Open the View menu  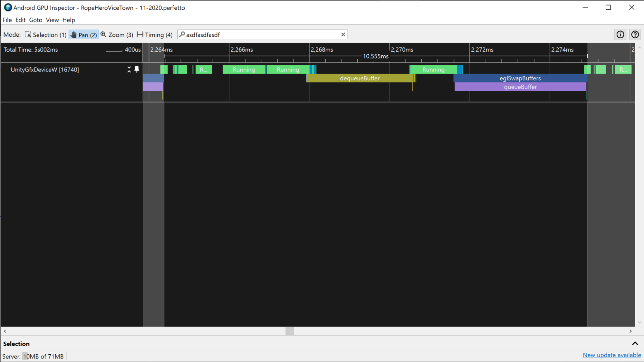click(x=52, y=20)
